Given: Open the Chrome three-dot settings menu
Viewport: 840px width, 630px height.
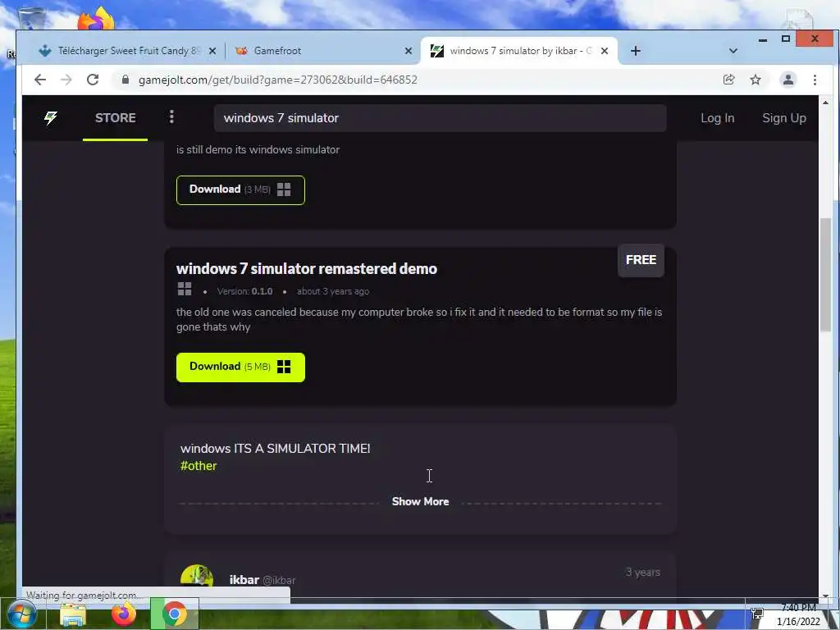Looking at the screenshot, I should click(x=815, y=80).
